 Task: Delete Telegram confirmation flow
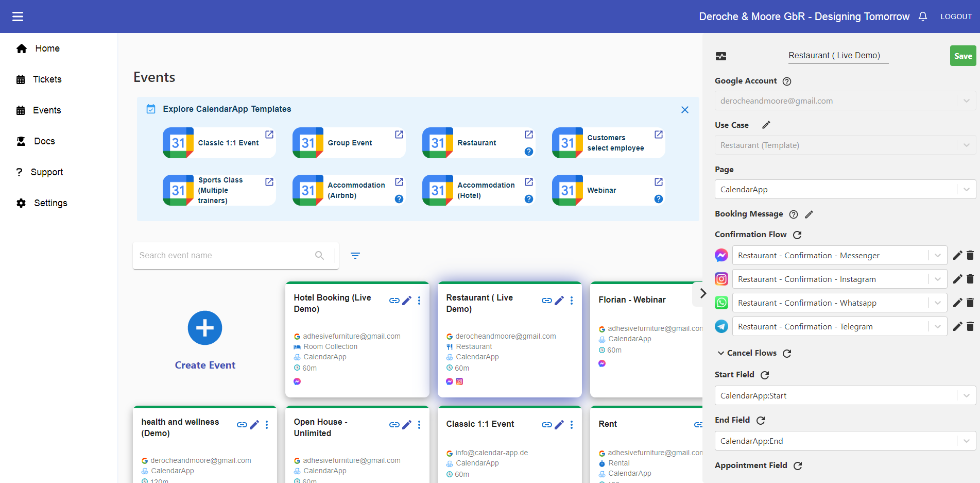tap(970, 327)
